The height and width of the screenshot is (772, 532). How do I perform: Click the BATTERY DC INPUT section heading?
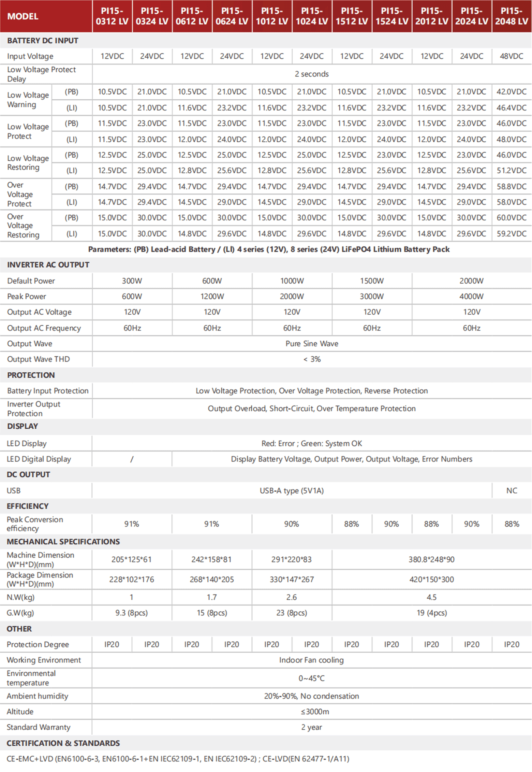[x=43, y=41]
